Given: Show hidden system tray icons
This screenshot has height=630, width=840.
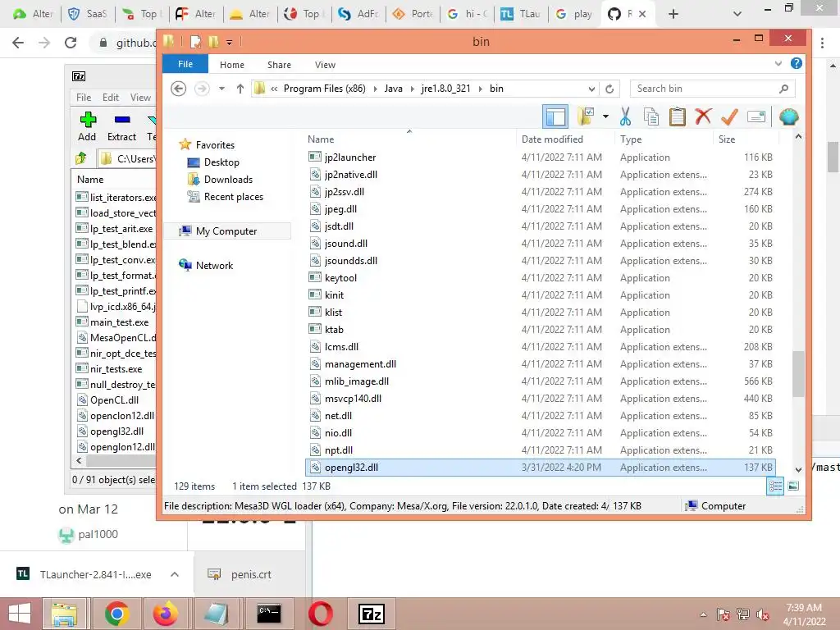Looking at the screenshot, I should pos(703,614).
